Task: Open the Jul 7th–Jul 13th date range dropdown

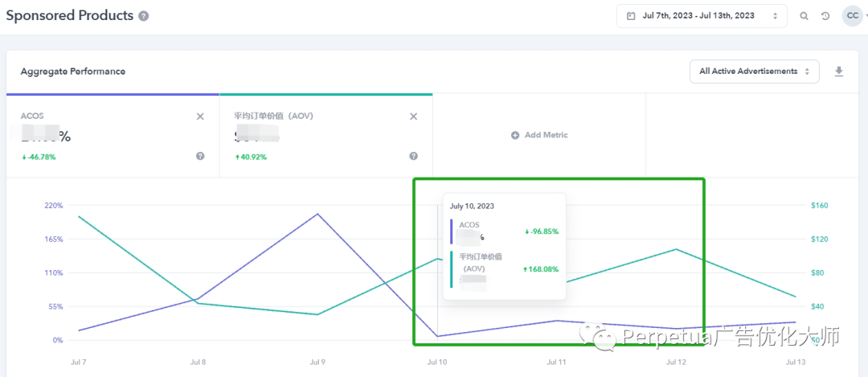Action: click(702, 16)
